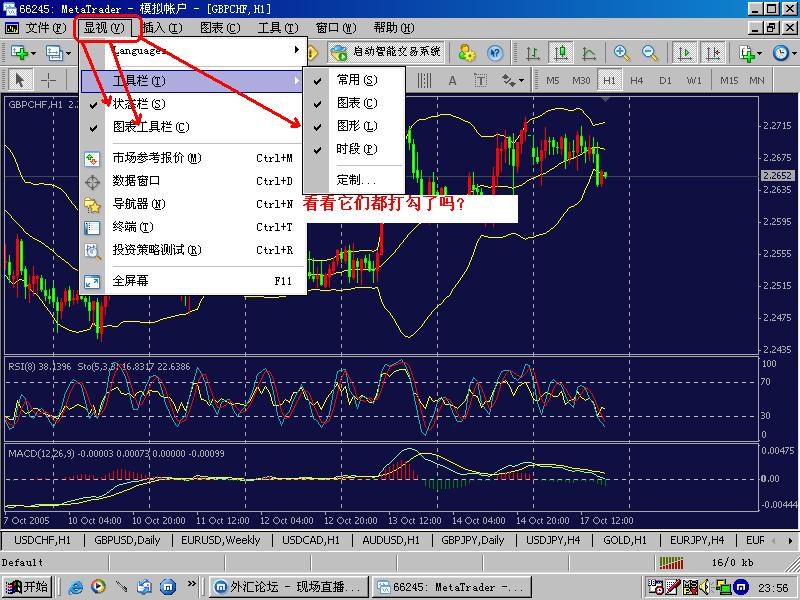Show more quick launch icons chevron
The image size is (800, 600).
[x=192, y=583]
